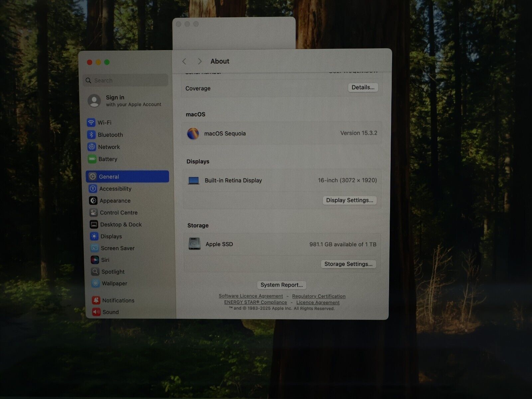Select the Desktop & Dock icon

point(94,224)
